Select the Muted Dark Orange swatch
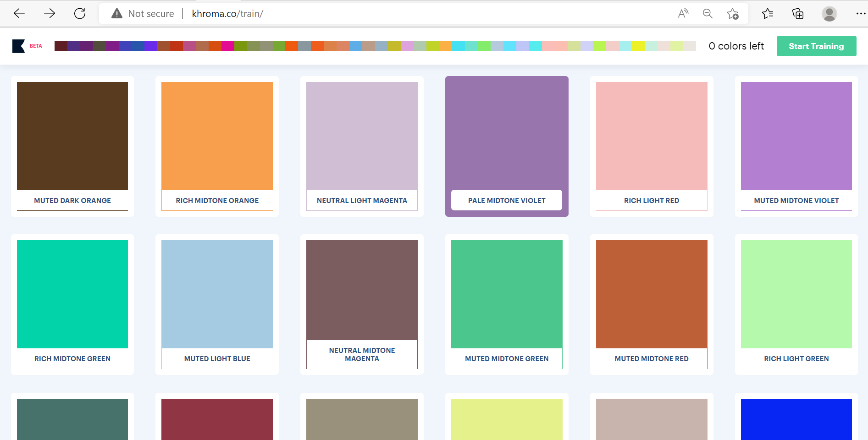 pos(72,136)
